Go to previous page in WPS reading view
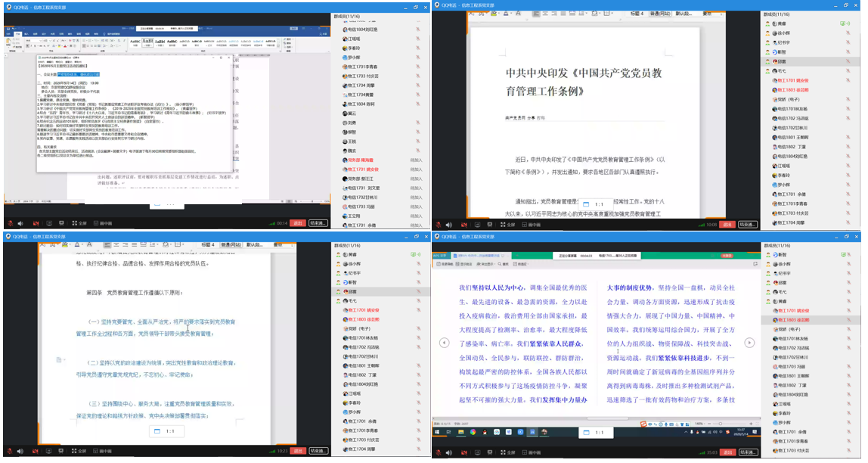This screenshot has height=463, width=868. [444, 343]
